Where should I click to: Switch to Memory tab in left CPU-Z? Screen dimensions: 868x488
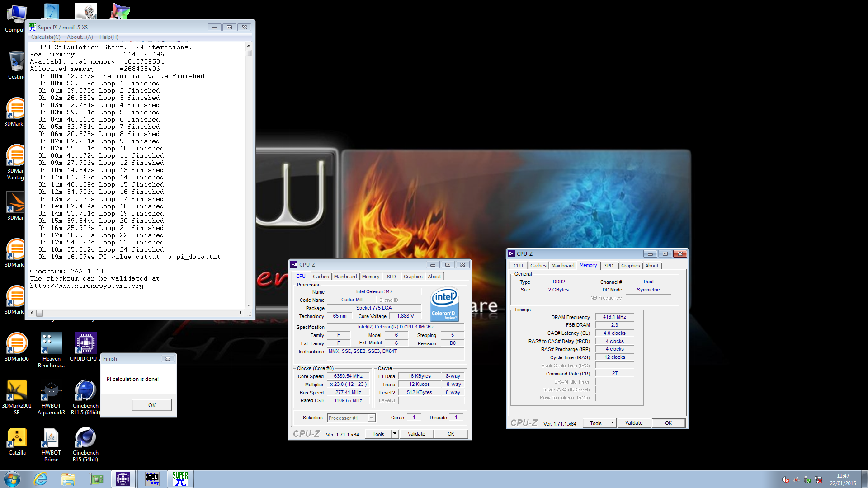371,277
